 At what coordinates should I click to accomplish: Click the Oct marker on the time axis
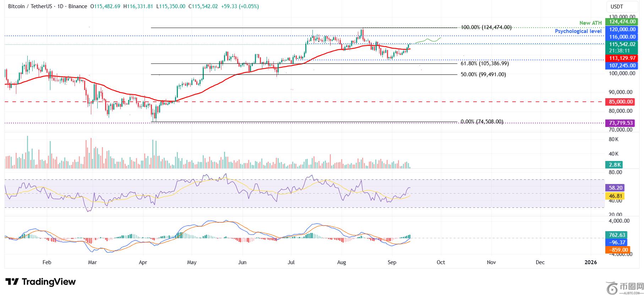point(441,262)
